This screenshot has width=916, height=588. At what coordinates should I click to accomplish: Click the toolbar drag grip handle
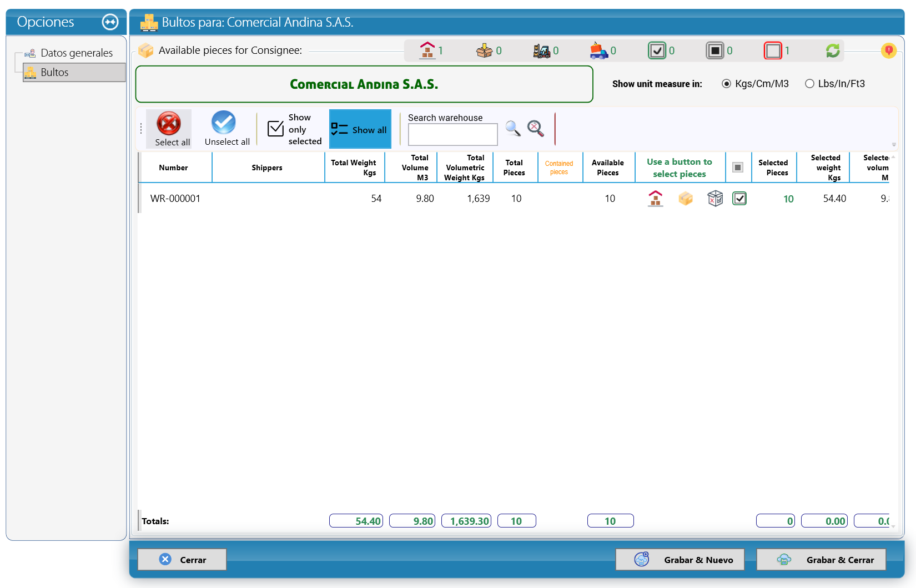(x=141, y=129)
